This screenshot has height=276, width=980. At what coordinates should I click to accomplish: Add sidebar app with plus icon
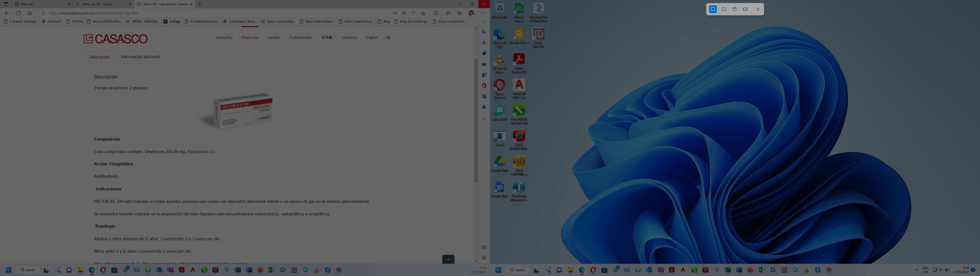point(484,119)
